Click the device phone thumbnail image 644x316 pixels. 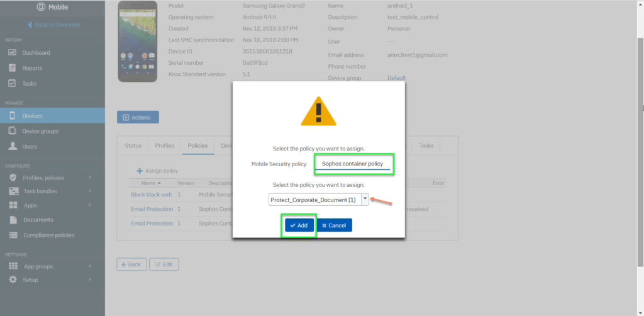137,41
